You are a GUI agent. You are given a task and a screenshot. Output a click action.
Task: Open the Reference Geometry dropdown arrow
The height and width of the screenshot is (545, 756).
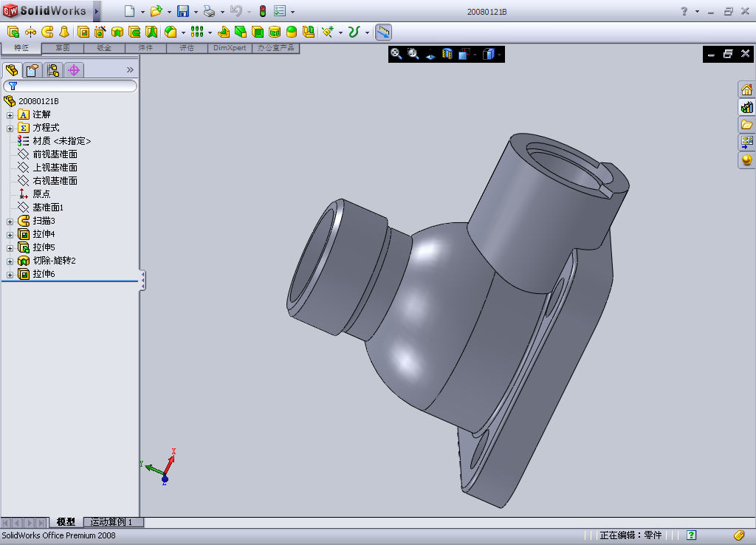click(340, 32)
